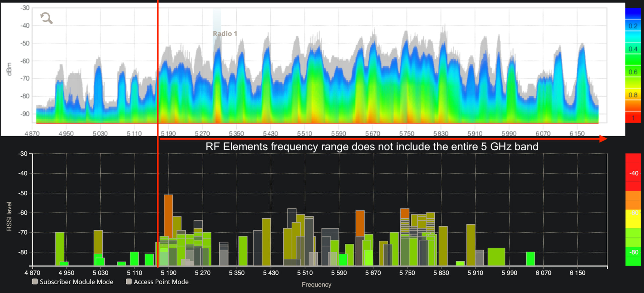This screenshot has width=644, height=293.
Task: Click the Access Point Mode label text
Action: pos(161,282)
